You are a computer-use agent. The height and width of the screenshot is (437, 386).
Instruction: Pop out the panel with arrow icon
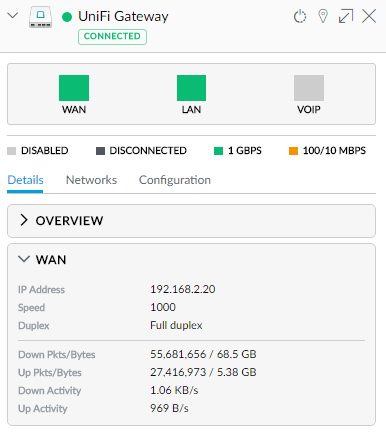click(x=346, y=16)
